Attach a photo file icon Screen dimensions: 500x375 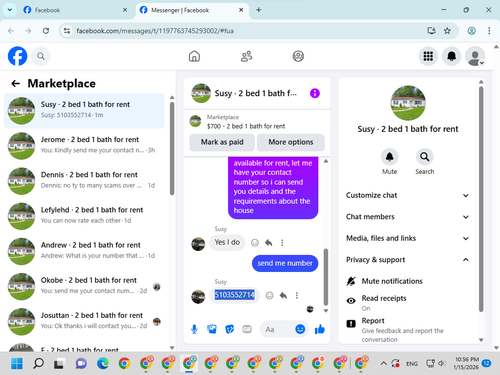point(212,329)
